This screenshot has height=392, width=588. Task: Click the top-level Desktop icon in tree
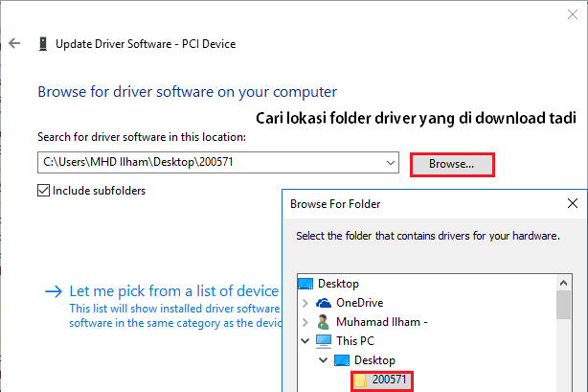tap(306, 284)
